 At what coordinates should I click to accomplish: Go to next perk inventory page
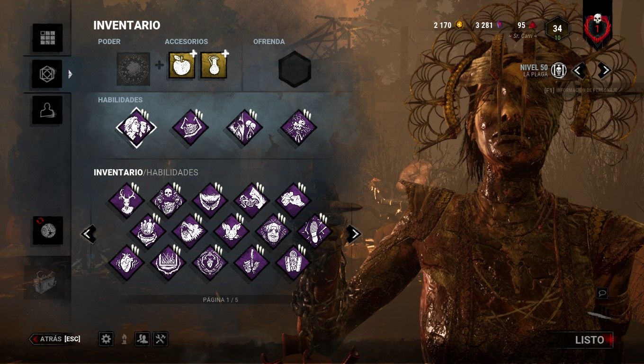coord(354,234)
